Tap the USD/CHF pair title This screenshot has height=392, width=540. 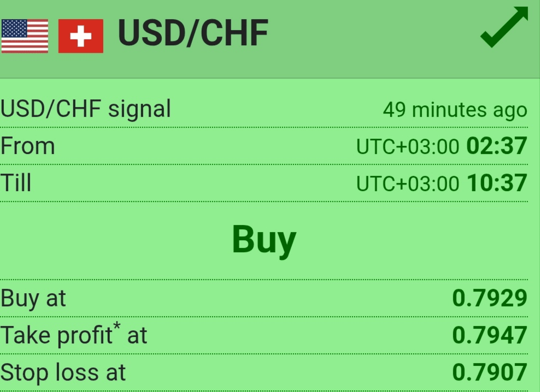(193, 34)
